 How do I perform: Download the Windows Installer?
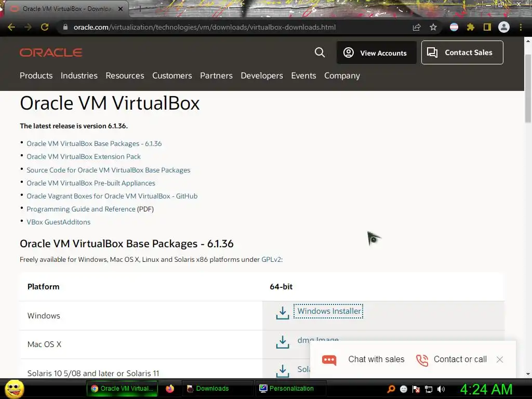coord(328,311)
